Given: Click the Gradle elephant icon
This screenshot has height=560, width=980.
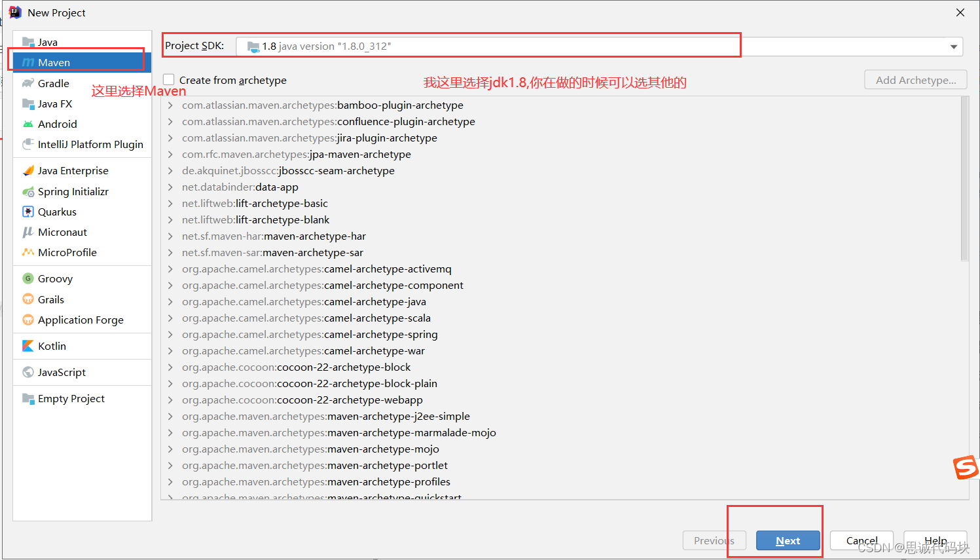Looking at the screenshot, I should coord(28,83).
